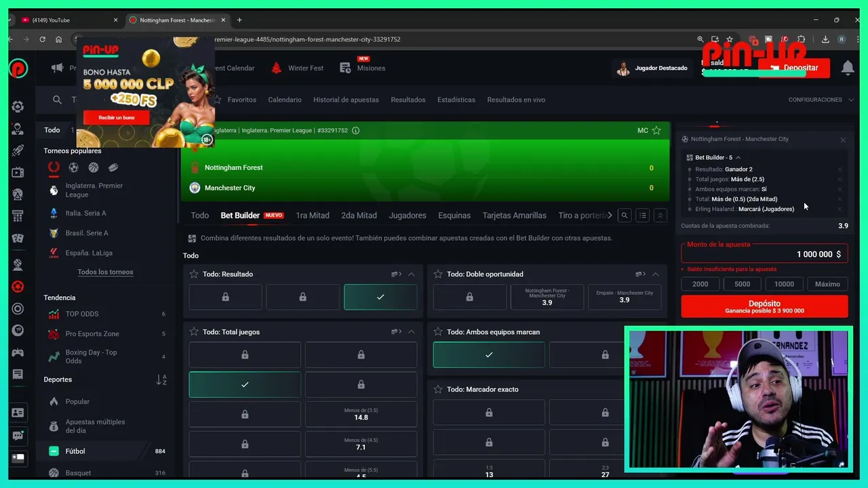Open the live TV icon in the left sidebar
This screenshot has height=488, width=868.
tap(18, 173)
